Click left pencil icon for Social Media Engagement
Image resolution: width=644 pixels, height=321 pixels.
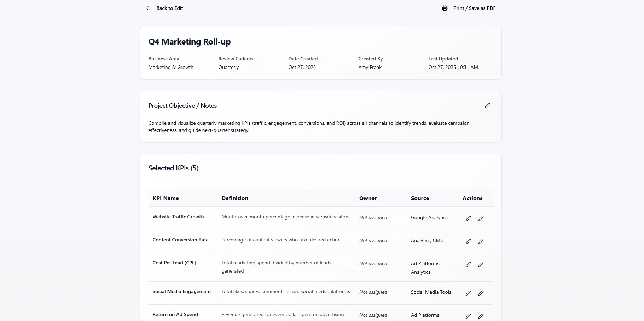tap(468, 293)
